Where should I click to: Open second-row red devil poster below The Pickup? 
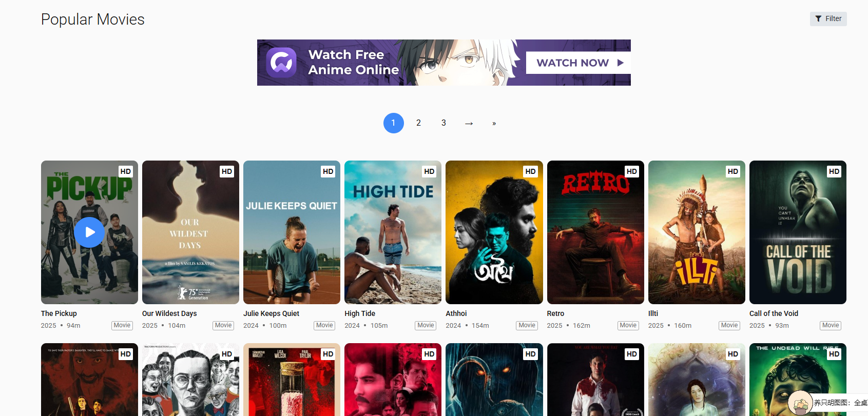tap(89, 380)
